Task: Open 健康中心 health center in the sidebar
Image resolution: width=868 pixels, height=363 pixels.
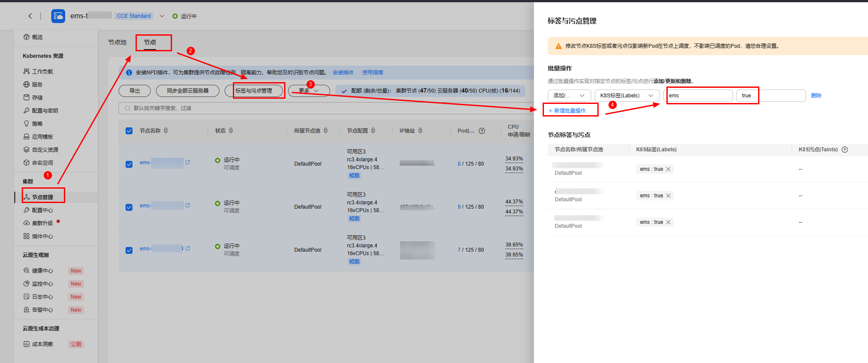Action: [38, 270]
